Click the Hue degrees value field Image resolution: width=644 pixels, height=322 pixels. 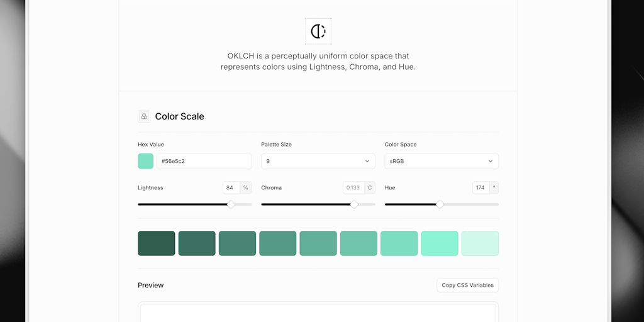[x=481, y=187]
